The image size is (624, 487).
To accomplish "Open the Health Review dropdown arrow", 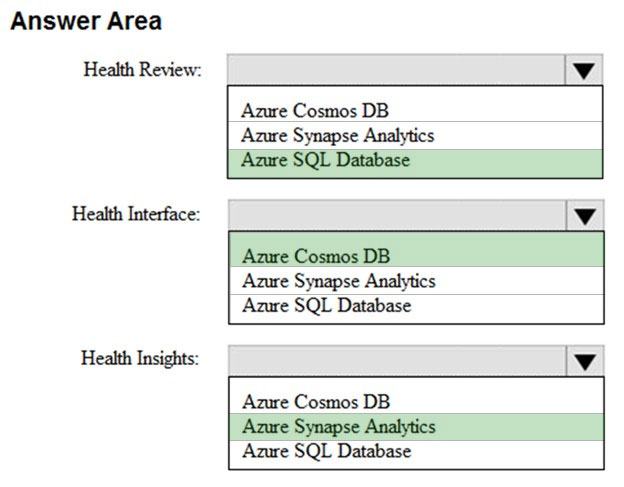I will coord(583,70).
